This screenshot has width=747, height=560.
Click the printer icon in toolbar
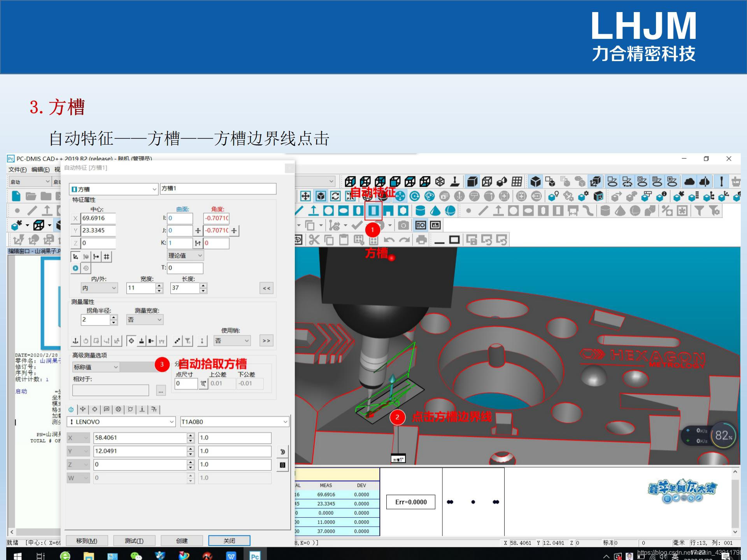421,240
